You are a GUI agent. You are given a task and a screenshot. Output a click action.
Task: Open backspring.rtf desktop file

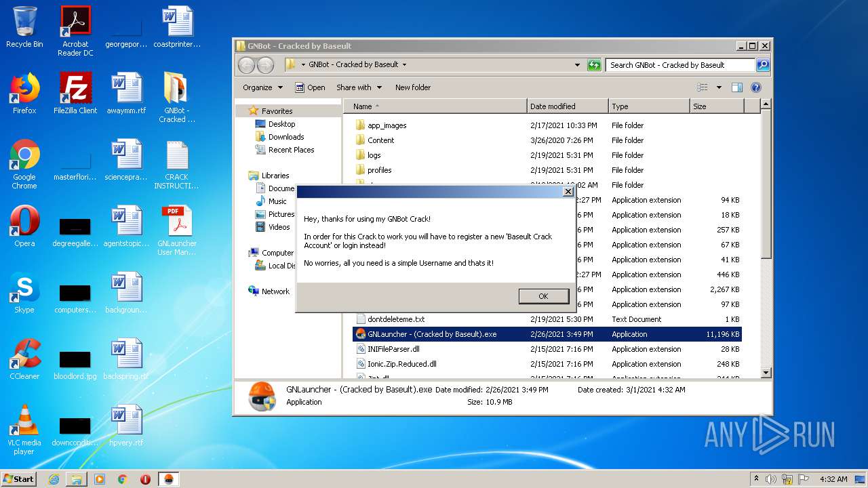(126, 359)
